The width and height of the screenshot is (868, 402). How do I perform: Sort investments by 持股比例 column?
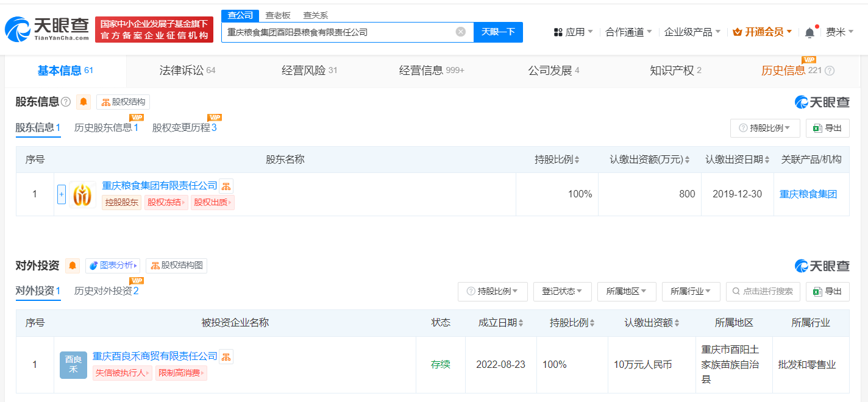[x=592, y=323]
